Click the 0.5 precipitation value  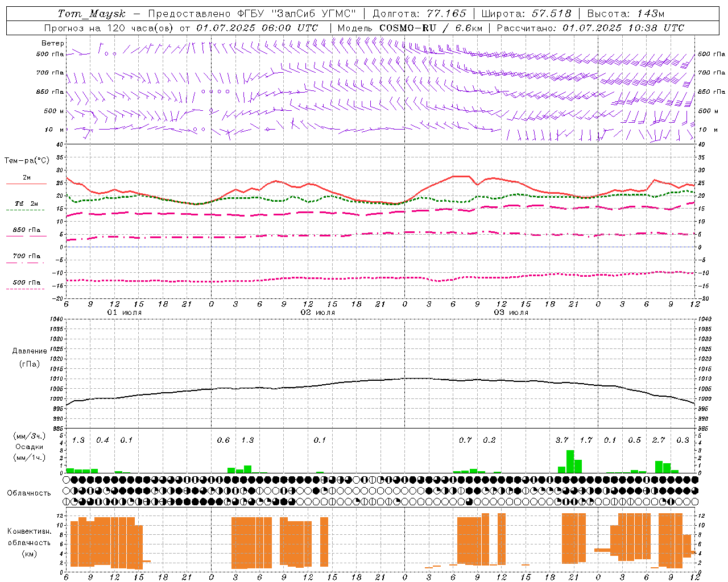[x=634, y=440]
